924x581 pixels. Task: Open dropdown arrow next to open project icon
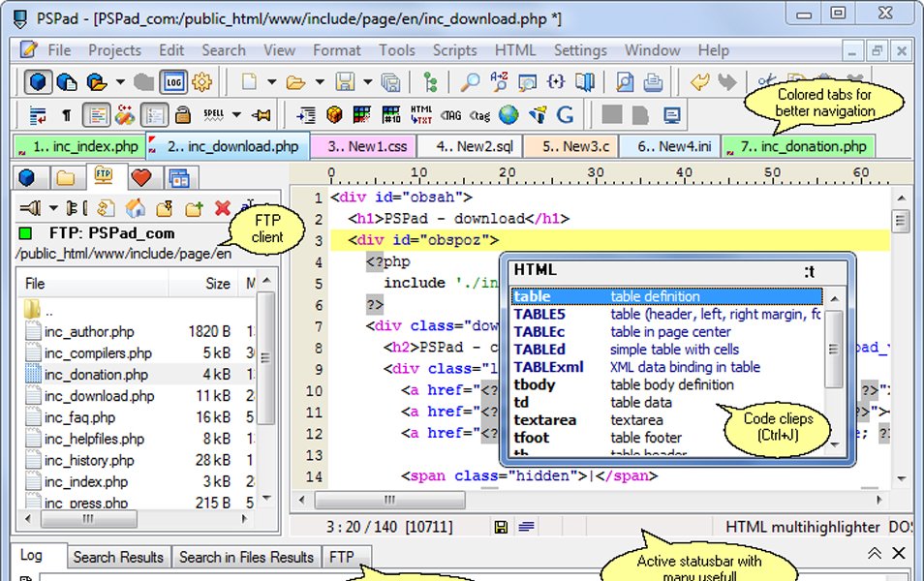point(120,82)
